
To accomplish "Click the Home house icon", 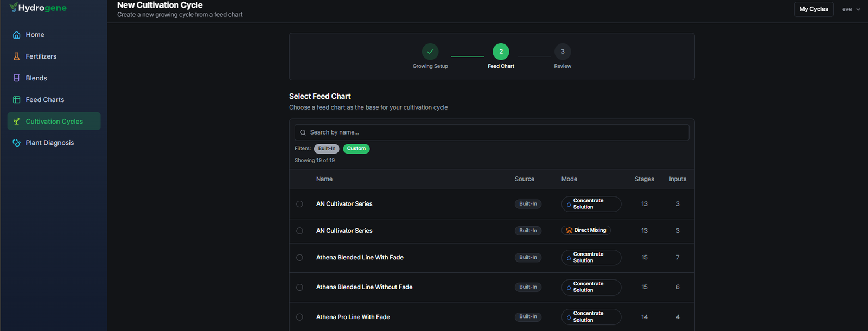I will [17, 35].
